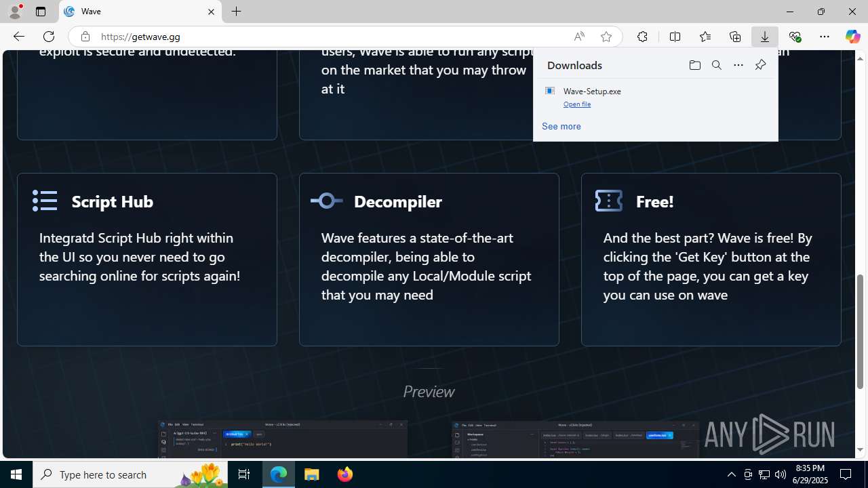
Task: Open Read aloud icon in address bar
Action: point(579,37)
